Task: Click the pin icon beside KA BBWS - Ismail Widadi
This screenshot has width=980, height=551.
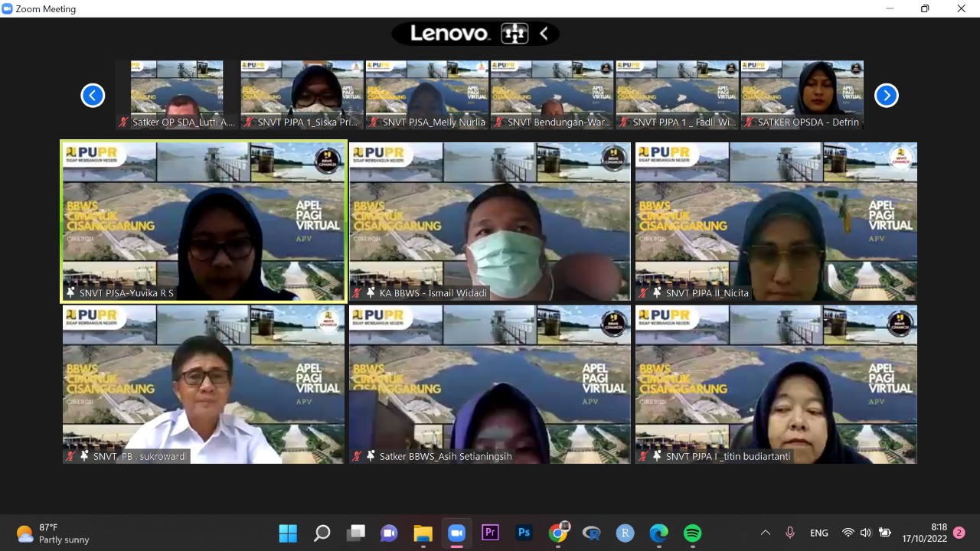Action: coord(371,293)
